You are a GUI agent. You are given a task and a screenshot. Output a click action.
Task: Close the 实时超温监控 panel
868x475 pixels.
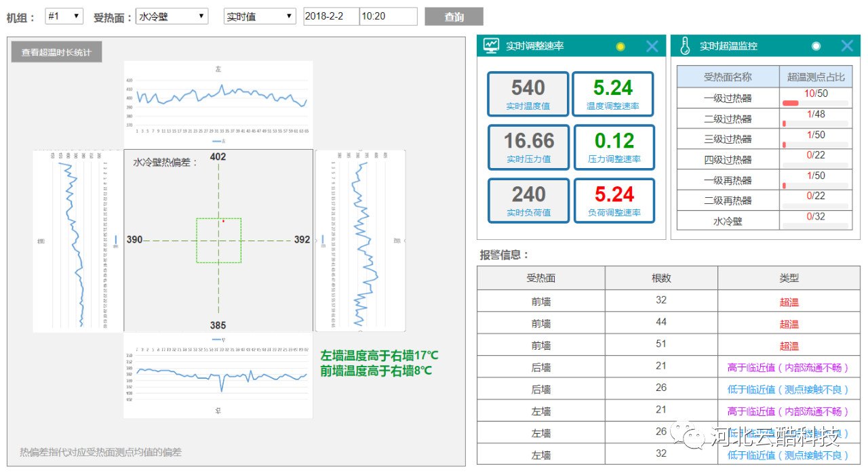[x=847, y=46]
